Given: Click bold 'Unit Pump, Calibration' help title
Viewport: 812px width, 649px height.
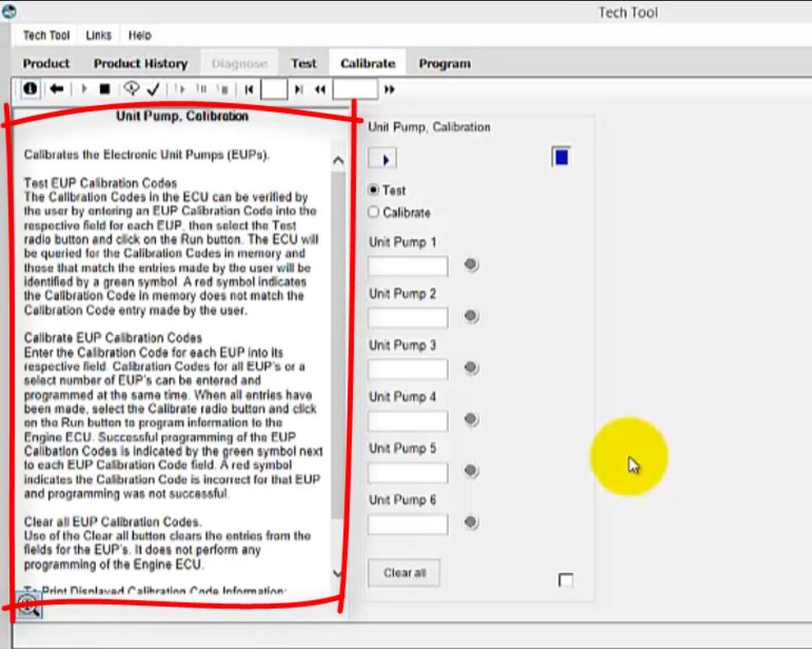Looking at the screenshot, I should click(182, 116).
